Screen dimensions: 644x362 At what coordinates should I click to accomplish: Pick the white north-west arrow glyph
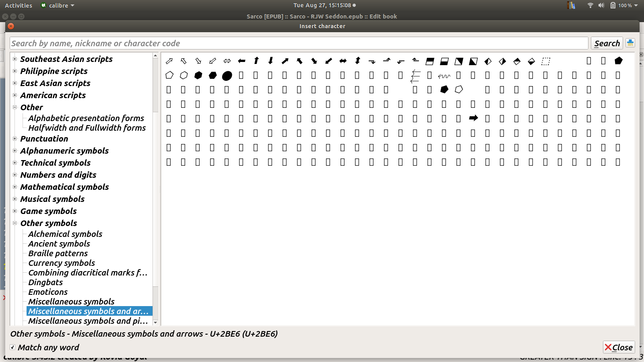[184, 61]
